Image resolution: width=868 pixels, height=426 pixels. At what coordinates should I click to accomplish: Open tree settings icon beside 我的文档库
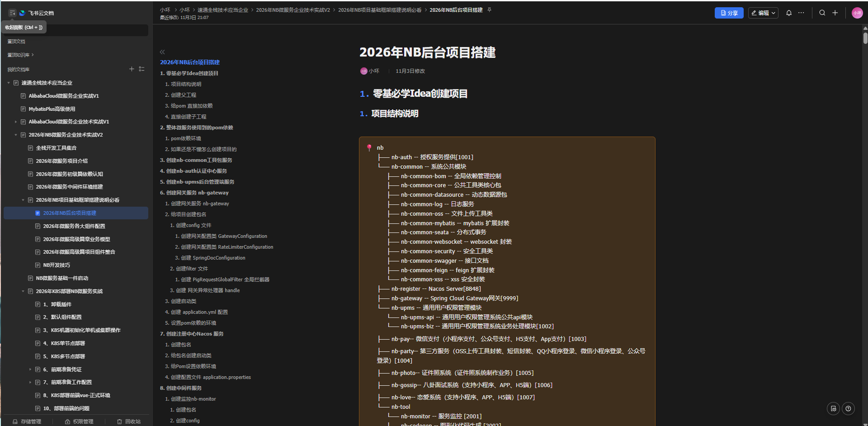point(142,69)
